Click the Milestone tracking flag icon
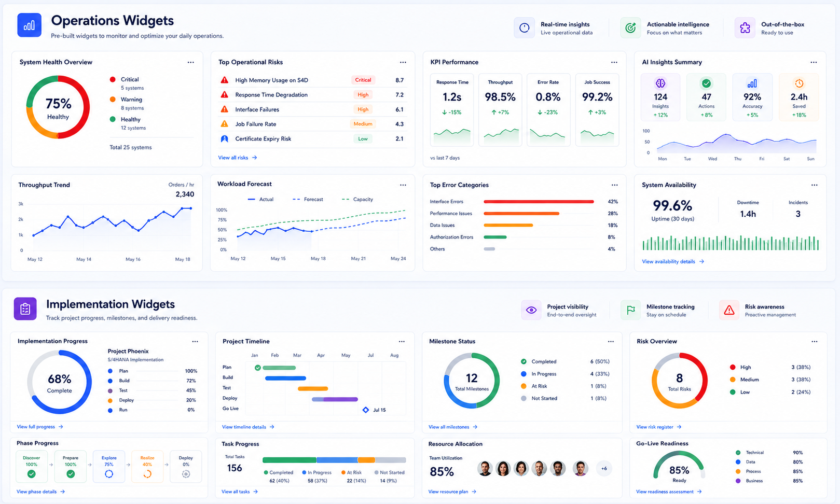This screenshot has width=840, height=504. pos(630,310)
